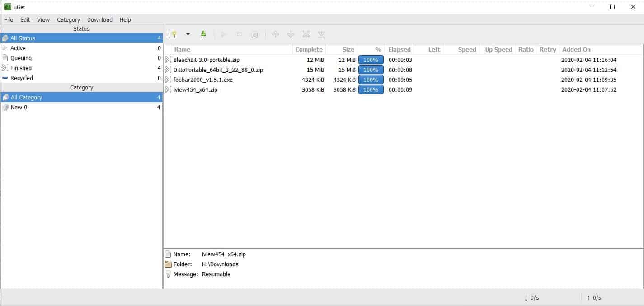Select the Resume all downloads icon
This screenshot has width=644, height=306.
tap(203, 34)
